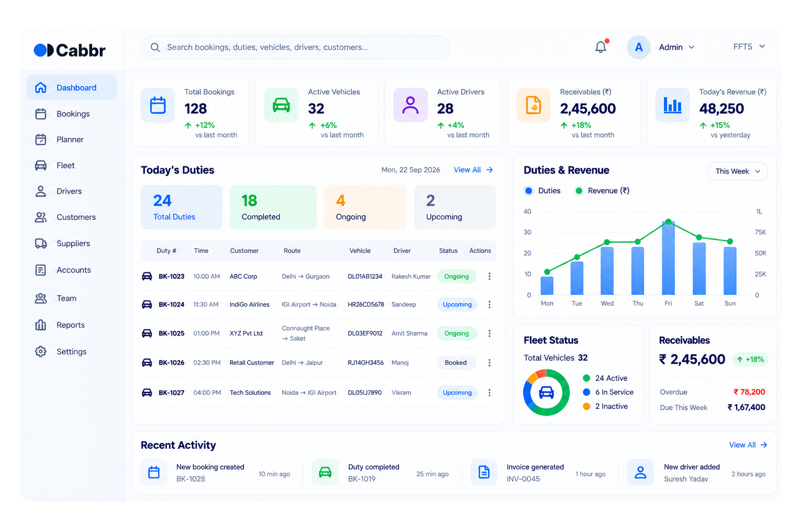
Task: Open Planner from the sidebar
Action: (72, 139)
